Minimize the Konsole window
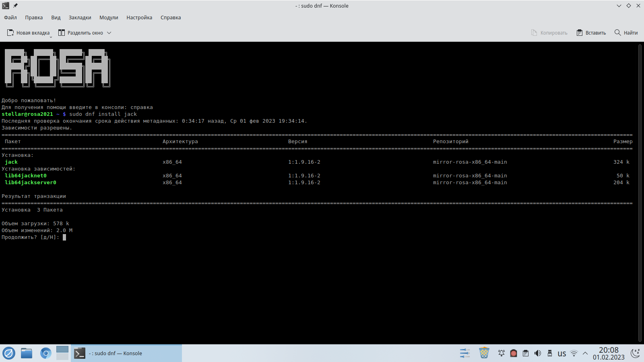 619,6
